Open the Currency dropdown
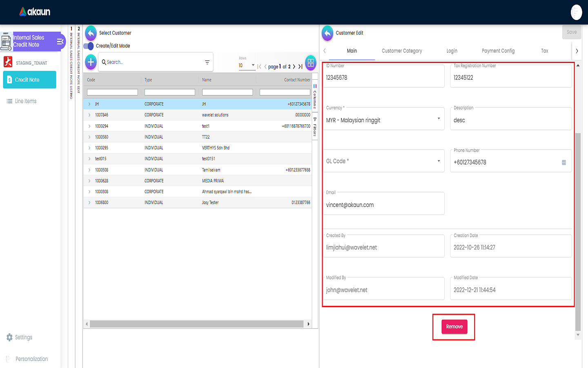 (384, 119)
